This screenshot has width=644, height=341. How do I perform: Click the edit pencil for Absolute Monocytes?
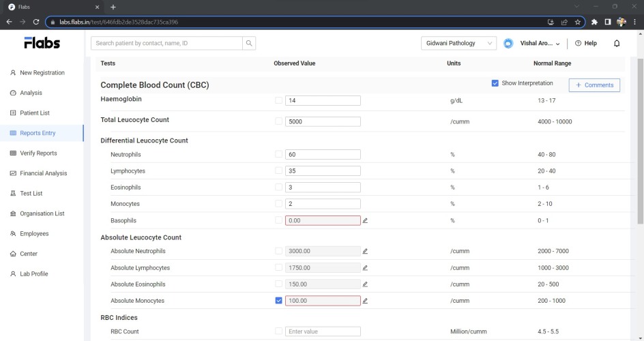pyautogui.click(x=365, y=301)
